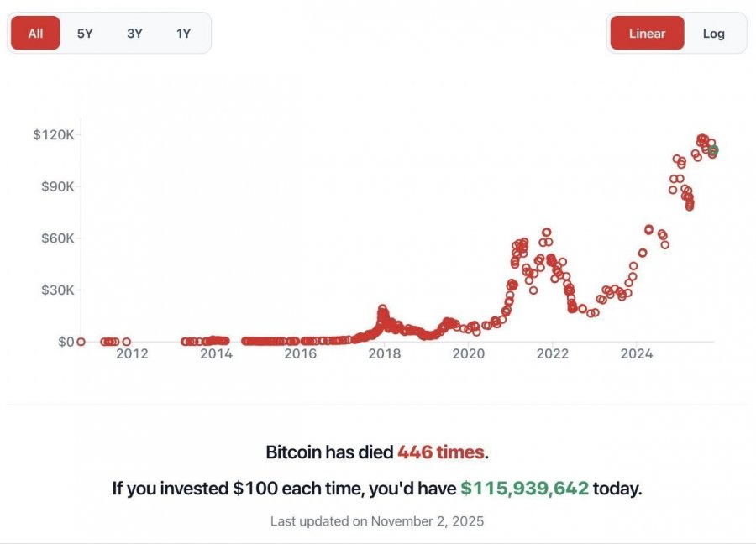Click the 2024 x-axis label

point(637,354)
